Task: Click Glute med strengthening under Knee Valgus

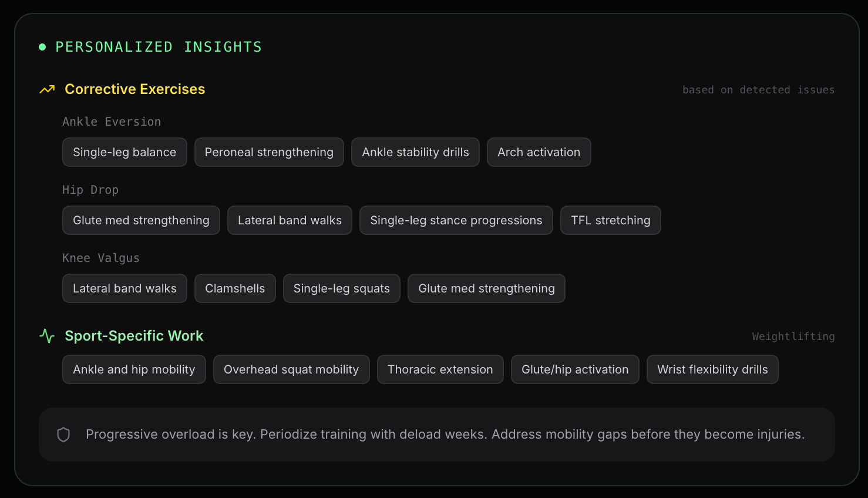Action: [x=486, y=288]
